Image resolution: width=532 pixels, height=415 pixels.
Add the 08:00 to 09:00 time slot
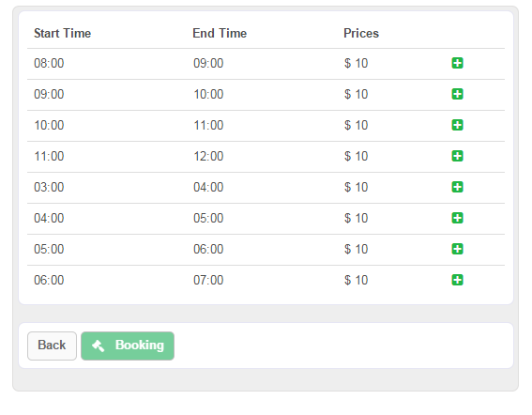pos(457,63)
